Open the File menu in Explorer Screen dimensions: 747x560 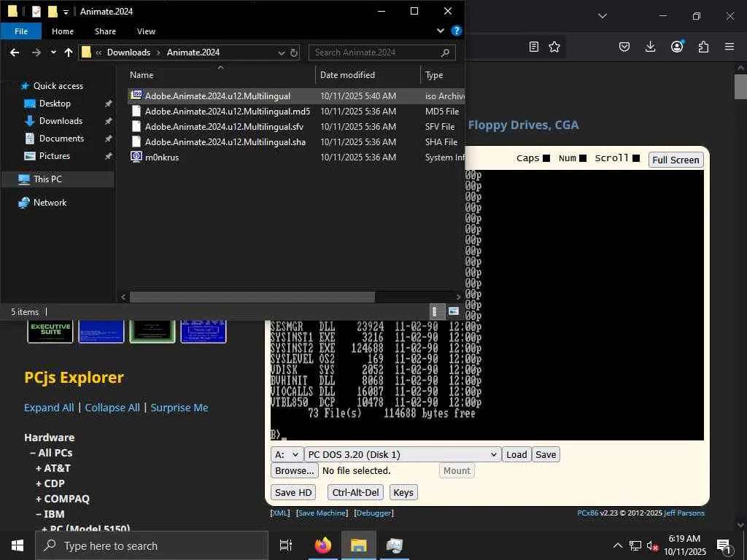click(21, 31)
